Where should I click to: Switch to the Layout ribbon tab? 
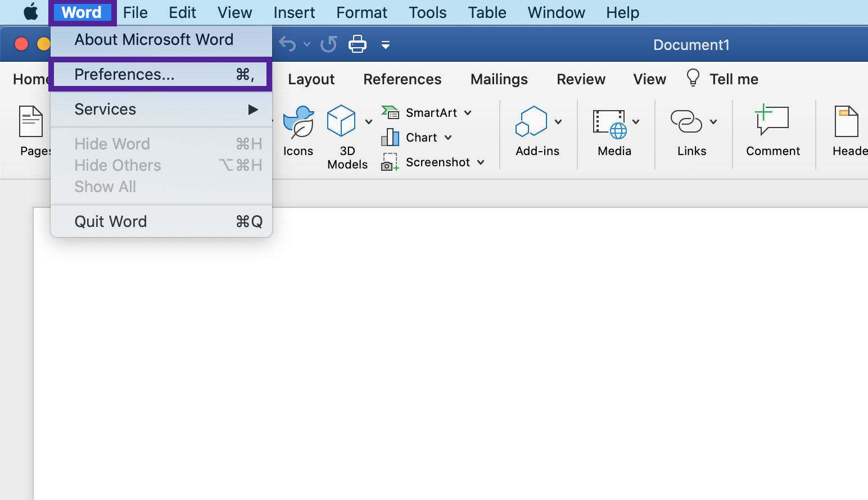tap(311, 79)
